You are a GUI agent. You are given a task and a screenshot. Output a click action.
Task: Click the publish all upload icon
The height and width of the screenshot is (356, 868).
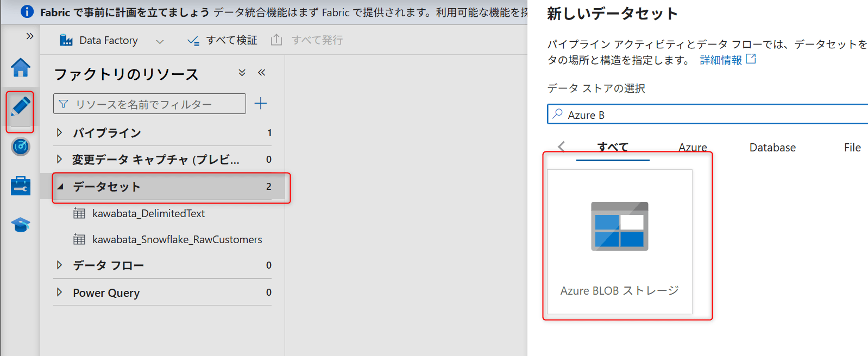point(276,40)
